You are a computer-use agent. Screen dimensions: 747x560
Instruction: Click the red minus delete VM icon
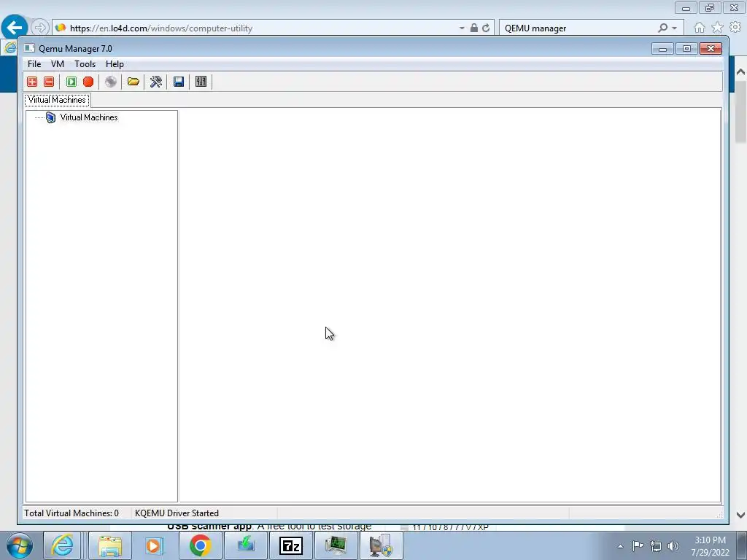coord(49,82)
